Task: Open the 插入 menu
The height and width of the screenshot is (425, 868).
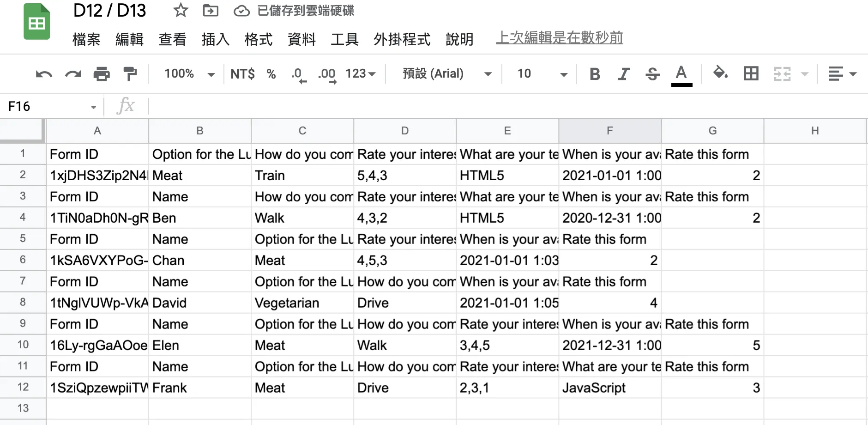Action: 215,39
